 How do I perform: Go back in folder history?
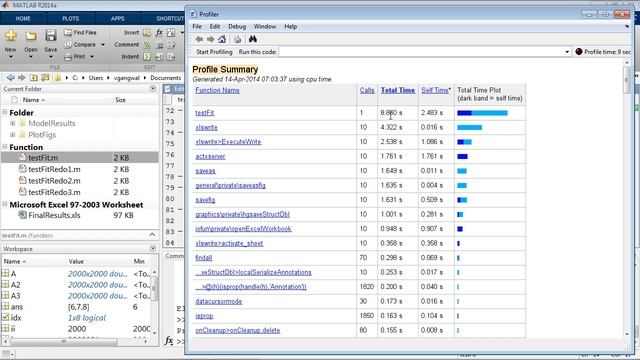coord(11,78)
